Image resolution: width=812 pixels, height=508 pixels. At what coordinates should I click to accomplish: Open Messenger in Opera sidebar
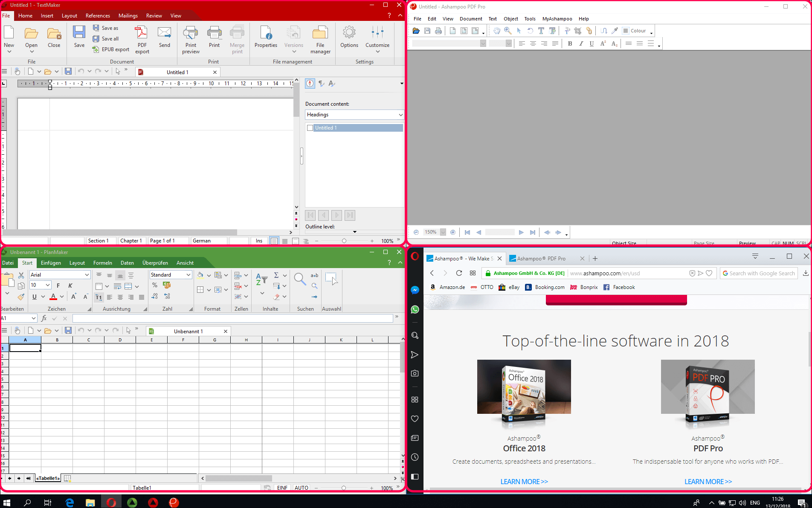click(415, 290)
